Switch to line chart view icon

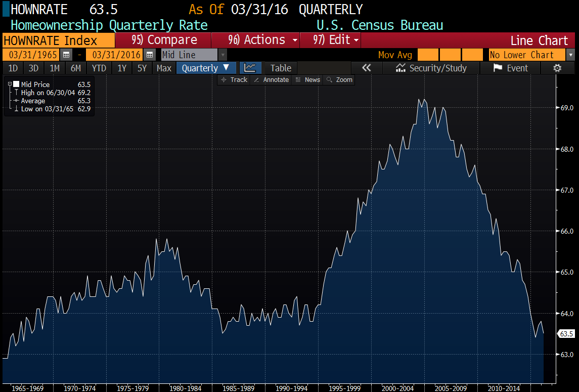tap(250, 68)
